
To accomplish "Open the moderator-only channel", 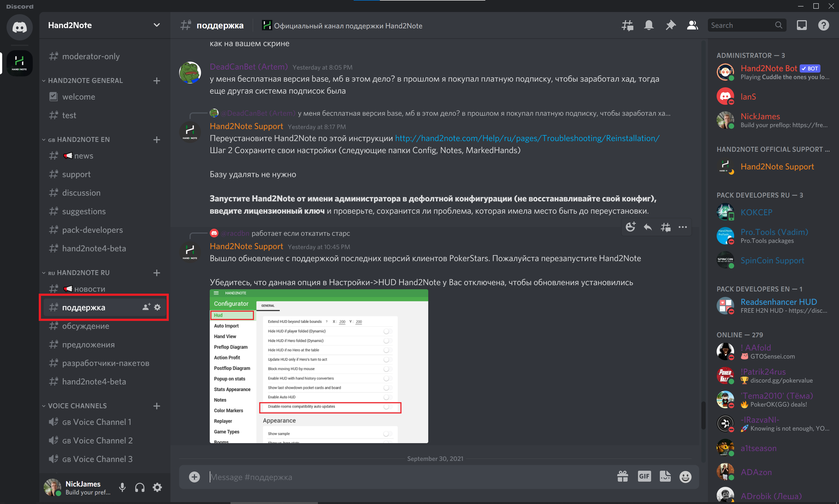I will (105, 56).
